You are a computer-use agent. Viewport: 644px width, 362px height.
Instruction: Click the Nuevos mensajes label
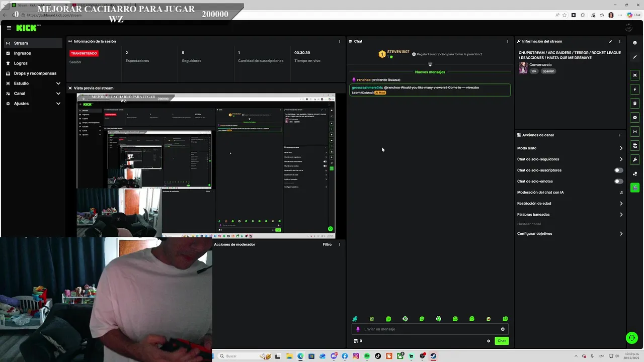click(x=430, y=72)
